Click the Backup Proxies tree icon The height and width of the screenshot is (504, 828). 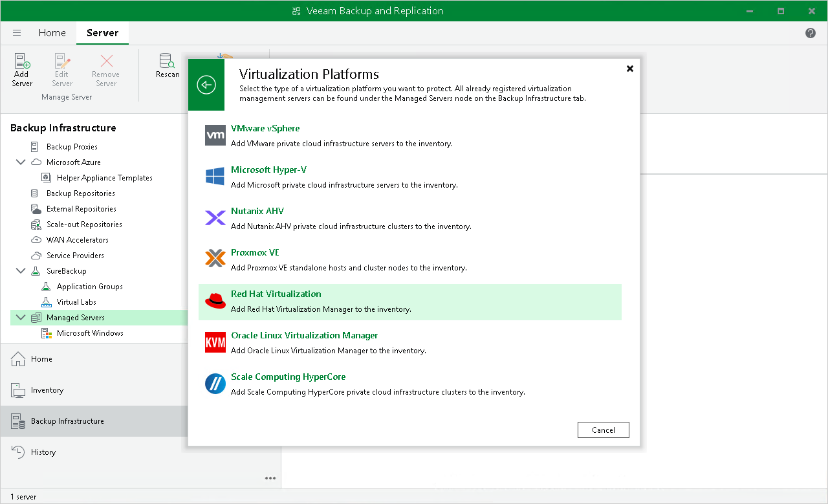click(x=34, y=147)
